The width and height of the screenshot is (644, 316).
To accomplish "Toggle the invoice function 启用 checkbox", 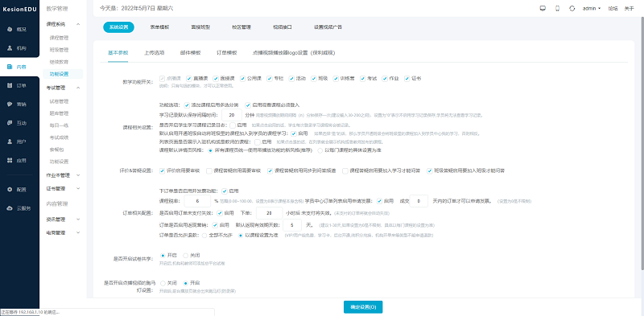I will [225, 191].
